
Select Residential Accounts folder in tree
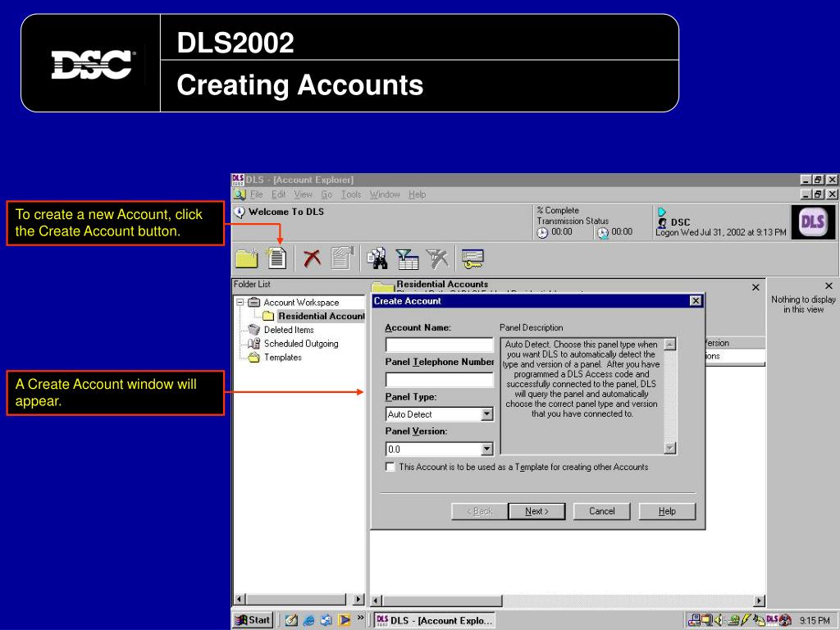(x=321, y=316)
